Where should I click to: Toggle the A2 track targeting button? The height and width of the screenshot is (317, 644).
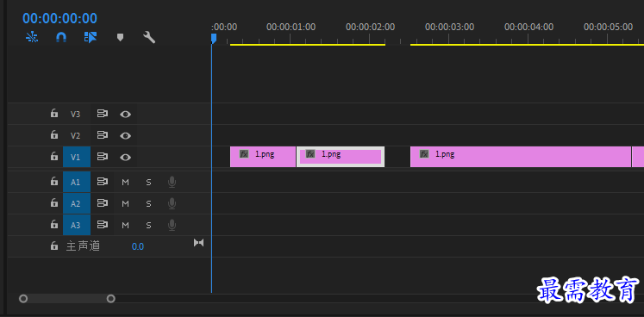click(x=77, y=203)
